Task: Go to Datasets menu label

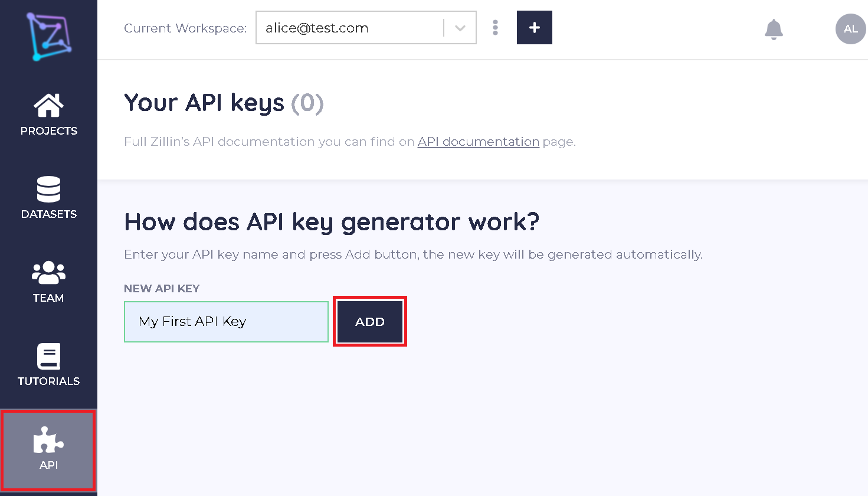Action: click(x=48, y=214)
